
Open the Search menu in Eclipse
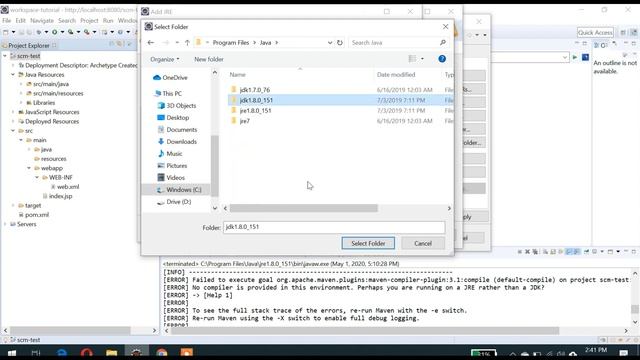click(x=67, y=20)
